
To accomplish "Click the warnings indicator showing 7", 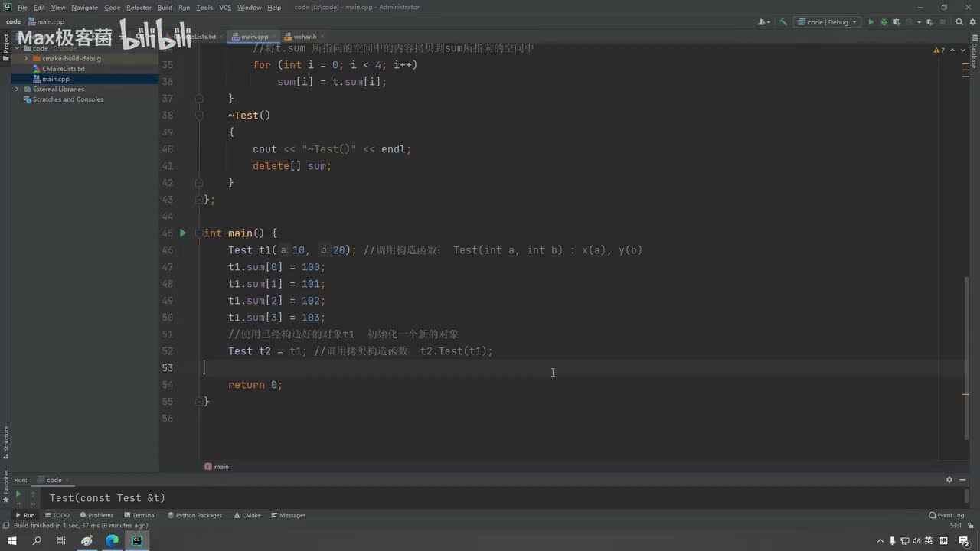I will point(939,50).
